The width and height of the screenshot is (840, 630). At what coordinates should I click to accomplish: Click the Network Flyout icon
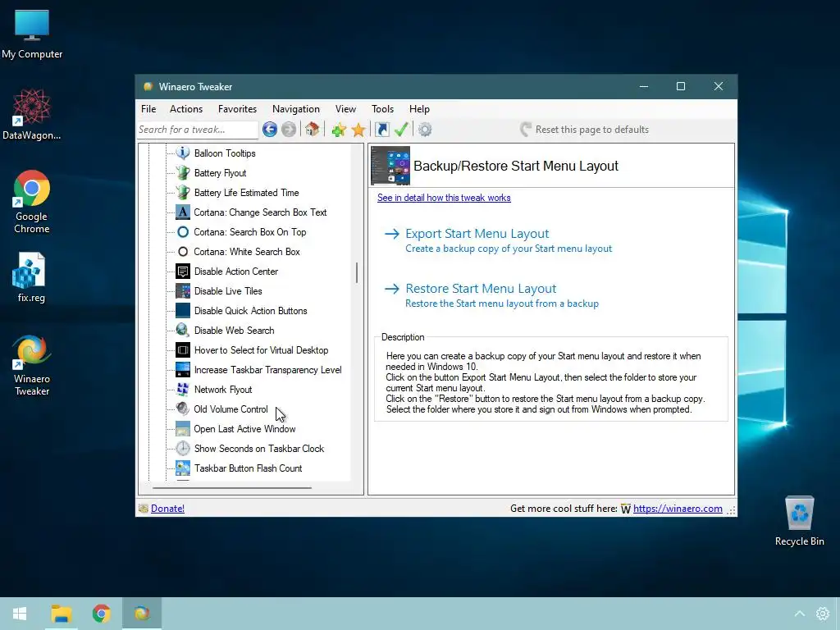click(x=183, y=389)
